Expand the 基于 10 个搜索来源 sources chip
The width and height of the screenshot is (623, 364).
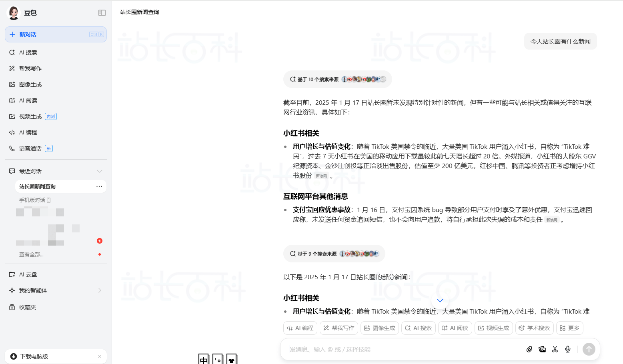coord(337,79)
